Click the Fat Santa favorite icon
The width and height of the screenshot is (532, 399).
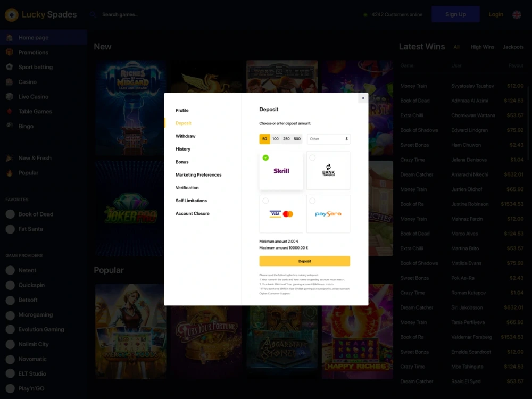click(x=10, y=229)
